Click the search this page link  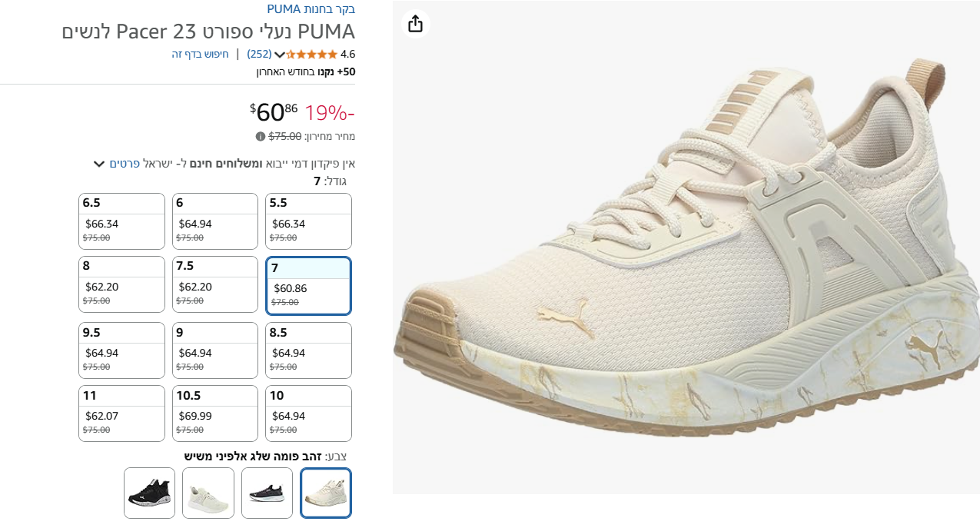(200, 55)
